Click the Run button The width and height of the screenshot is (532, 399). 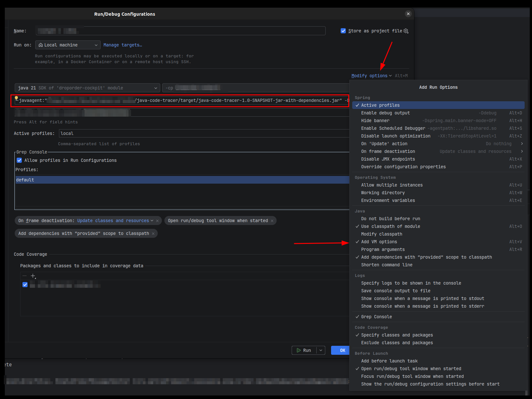pyautogui.click(x=304, y=350)
